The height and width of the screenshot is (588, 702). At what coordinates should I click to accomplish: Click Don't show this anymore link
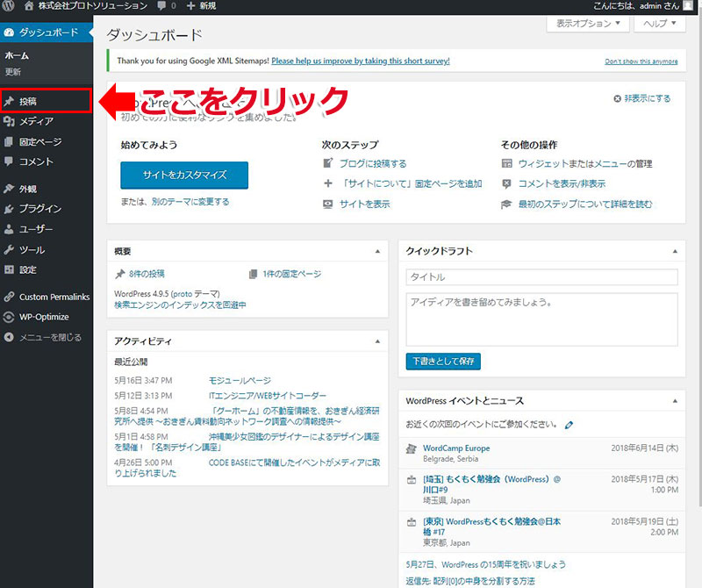point(641,61)
